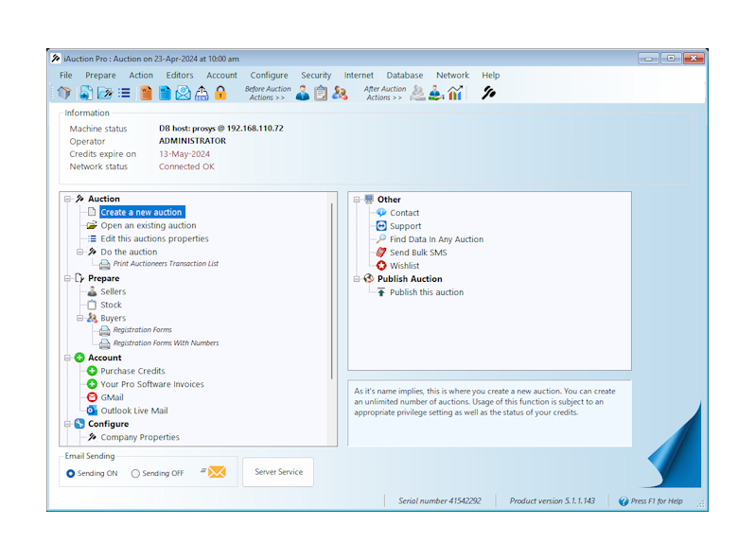Click the warehouse box toolbar icon

pos(64,93)
